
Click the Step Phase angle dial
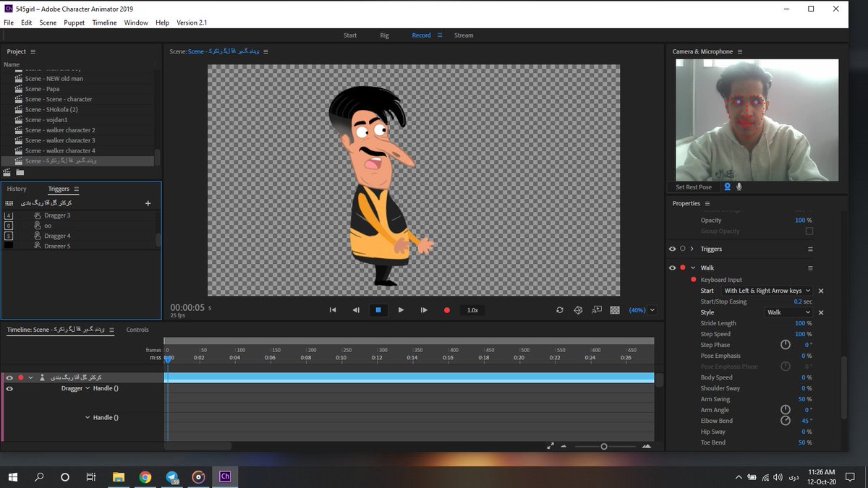pos(785,345)
